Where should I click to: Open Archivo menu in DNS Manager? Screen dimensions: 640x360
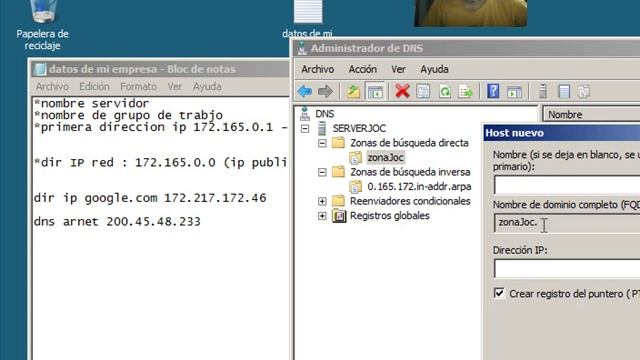(x=318, y=69)
